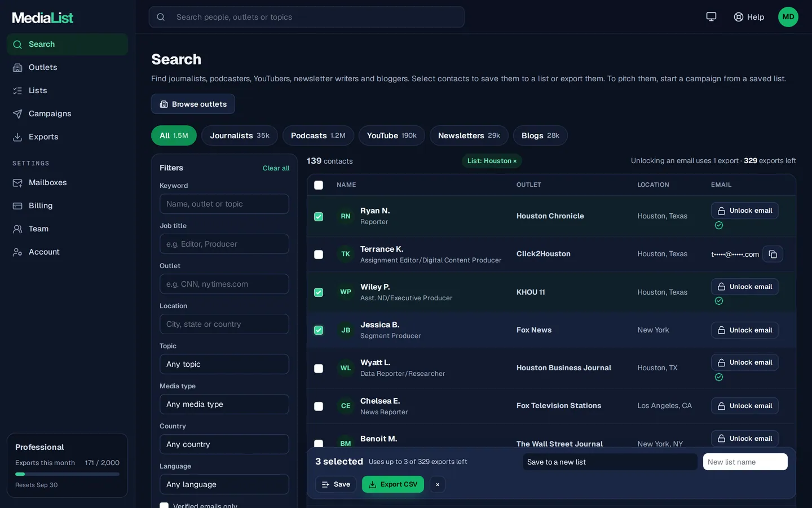Click the Export CSV button
The width and height of the screenshot is (812, 508).
(x=393, y=484)
